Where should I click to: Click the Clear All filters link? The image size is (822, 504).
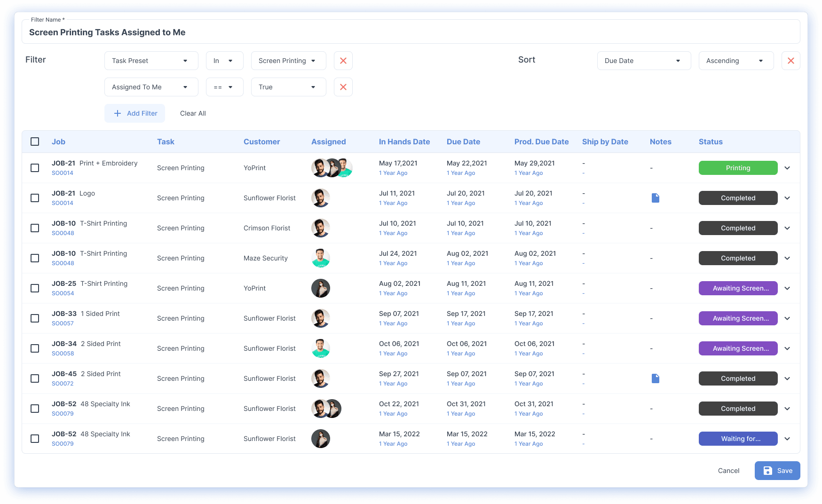[193, 113]
